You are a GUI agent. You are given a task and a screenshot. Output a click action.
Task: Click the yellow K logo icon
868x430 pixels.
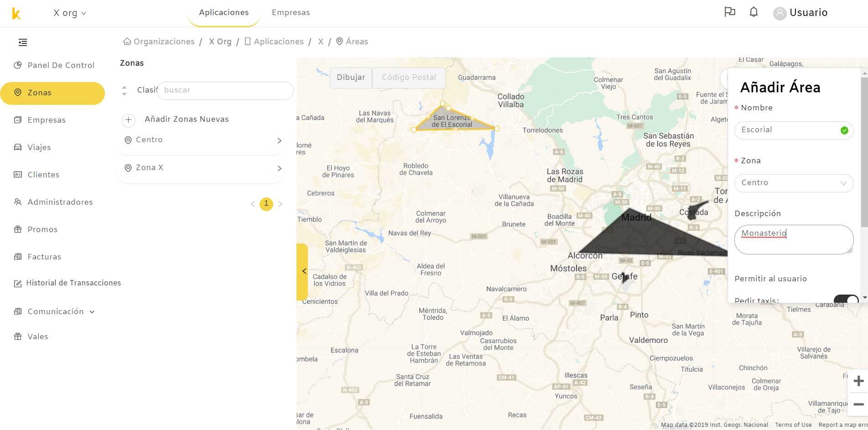pyautogui.click(x=16, y=14)
